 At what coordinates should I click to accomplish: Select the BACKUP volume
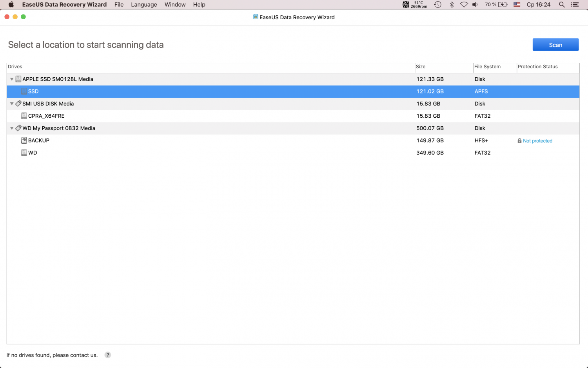[293, 140]
